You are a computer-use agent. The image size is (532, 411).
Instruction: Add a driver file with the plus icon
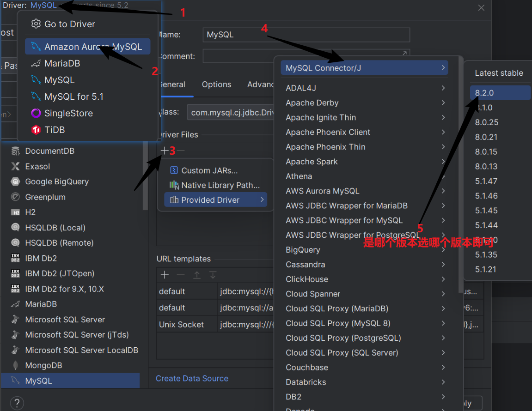point(165,151)
